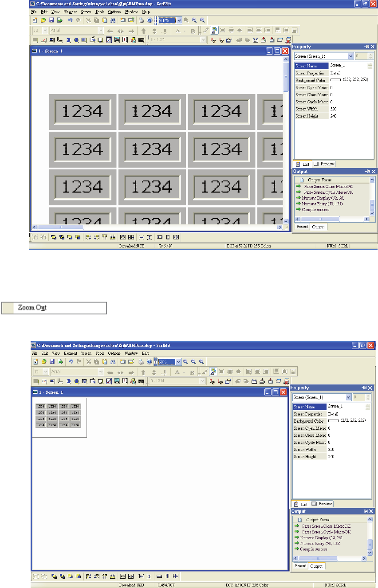Click New file icon in the 50% zoom window
378x588 pixels.
pos(35,361)
